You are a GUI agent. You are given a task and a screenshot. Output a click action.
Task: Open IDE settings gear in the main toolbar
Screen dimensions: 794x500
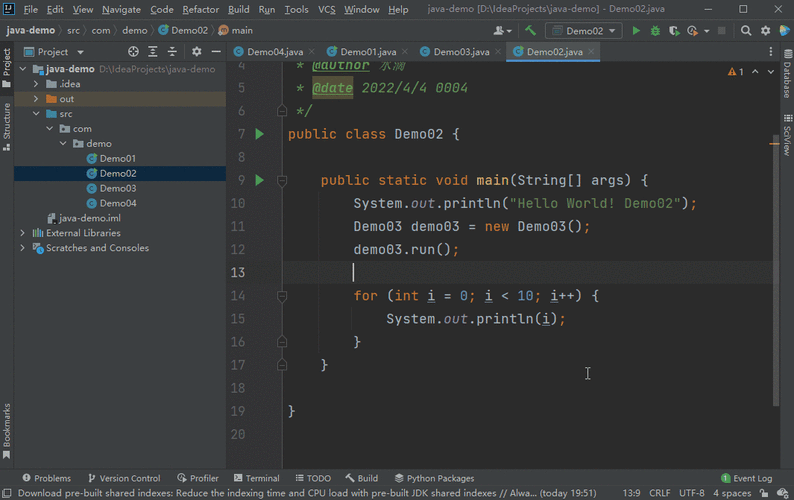pyautogui.click(x=763, y=31)
